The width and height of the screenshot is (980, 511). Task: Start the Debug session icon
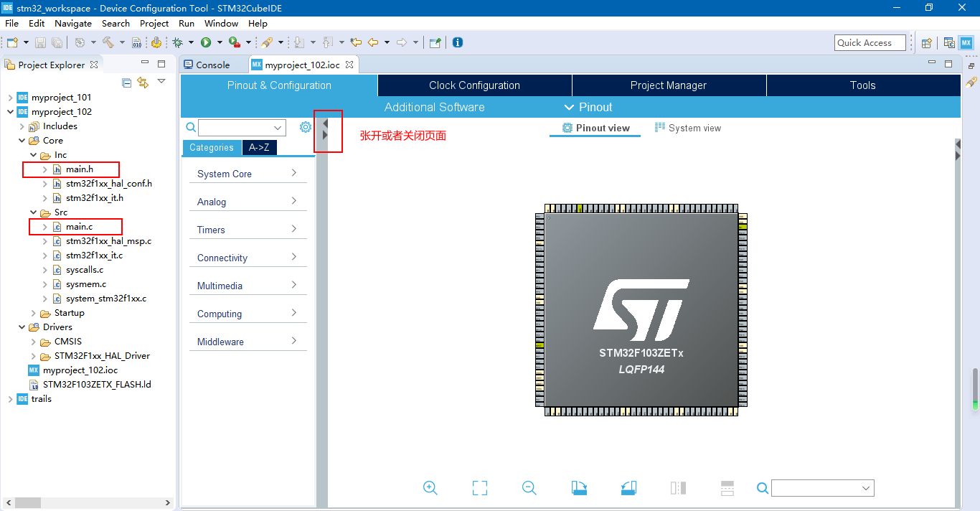177,42
